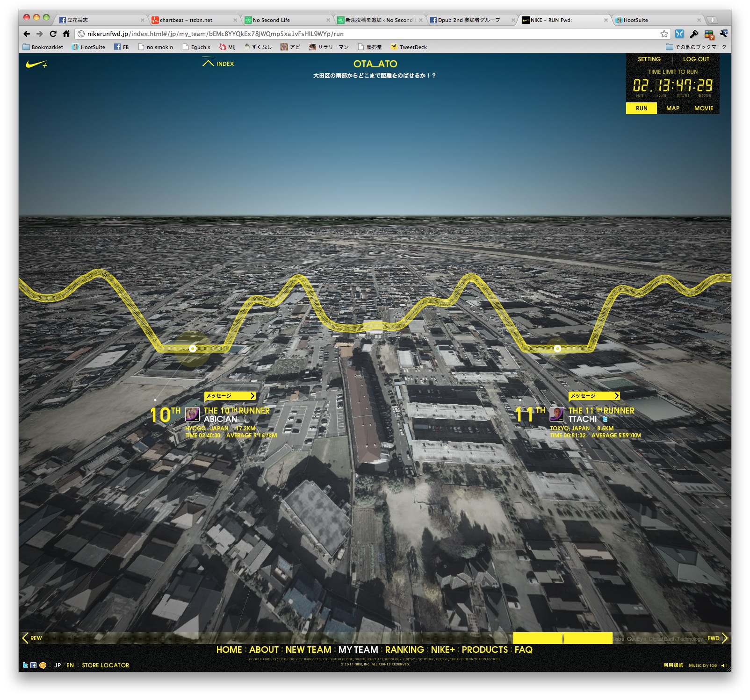Image resolution: width=750 pixels, height=700 pixels.
Task: Switch site language to EN
Action: coord(70,665)
